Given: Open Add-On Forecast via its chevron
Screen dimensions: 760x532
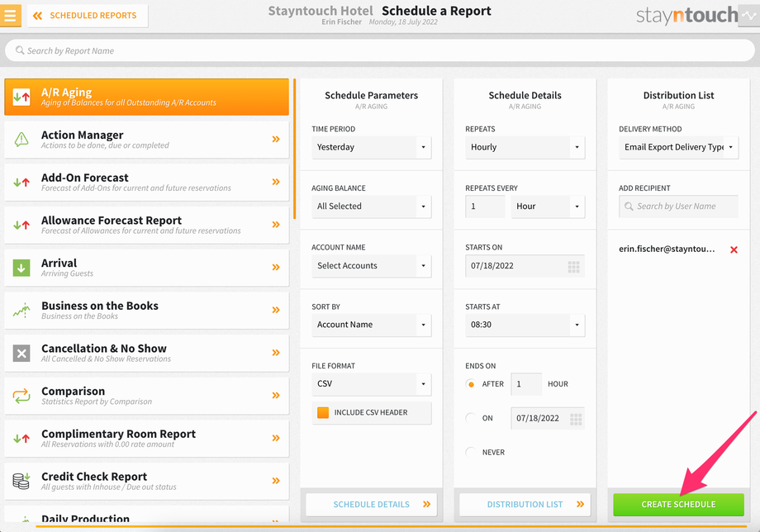Looking at the screenshot, I should [x=276, y=183].
